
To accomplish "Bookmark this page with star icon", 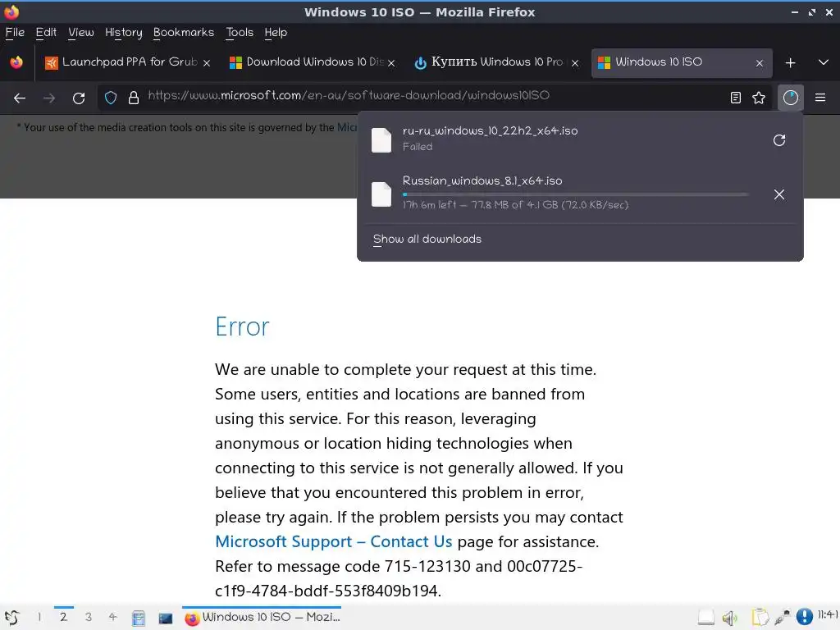I will [759, 98].
